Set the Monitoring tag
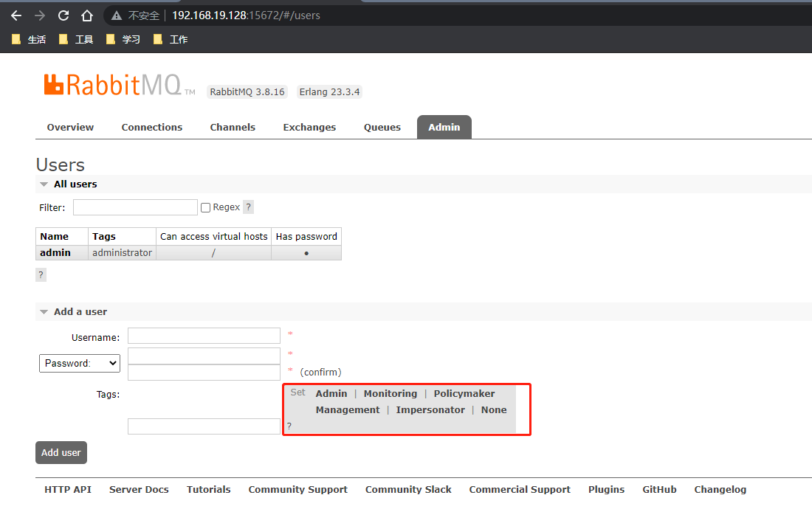 coord(390,393)
